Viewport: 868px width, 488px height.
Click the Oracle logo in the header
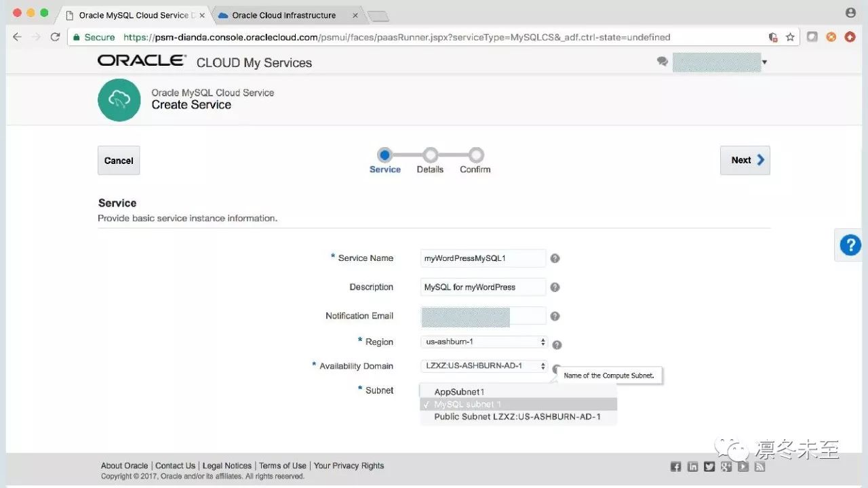pos(142,61)
